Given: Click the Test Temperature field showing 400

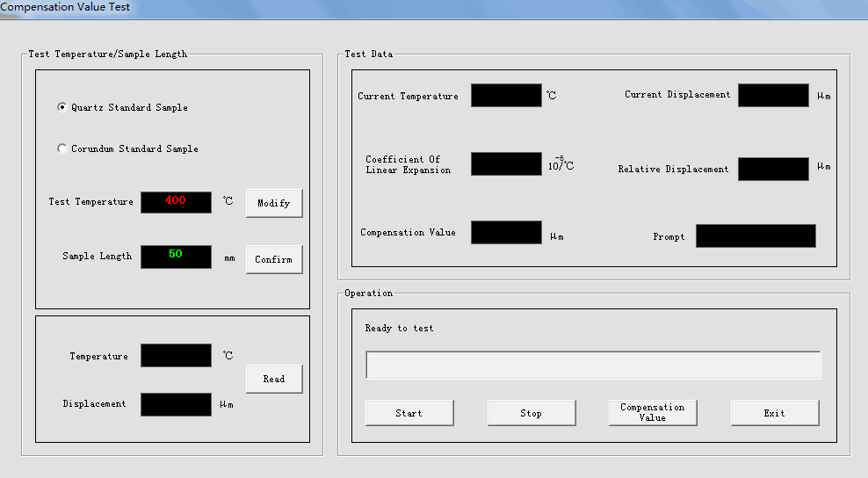Looking at the screenshot, I should coord(176,202).
